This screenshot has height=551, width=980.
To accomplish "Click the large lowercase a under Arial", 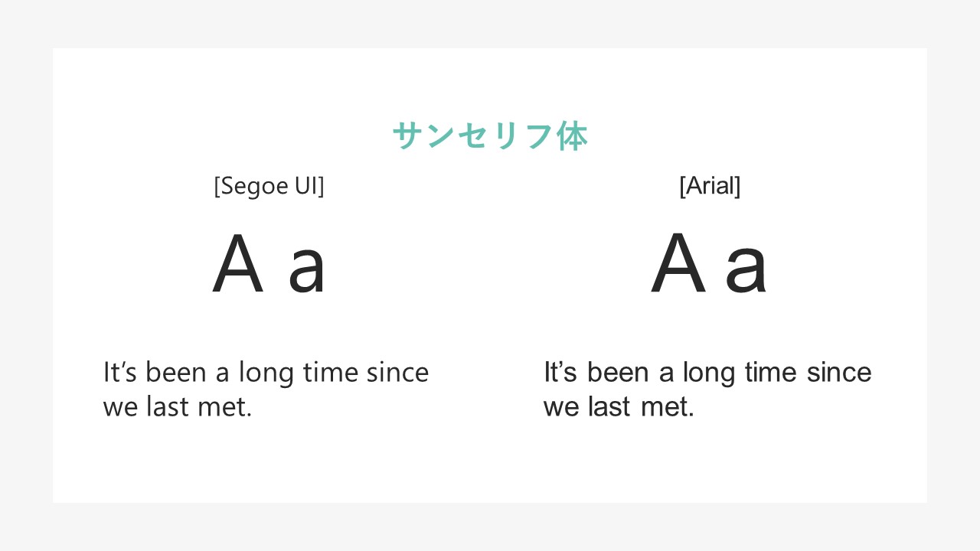I will 746,271.
